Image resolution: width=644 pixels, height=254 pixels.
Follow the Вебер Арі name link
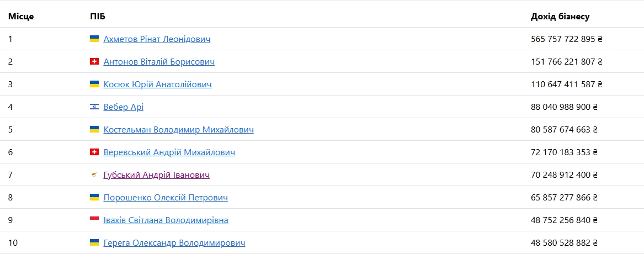[x=123, y=107]
